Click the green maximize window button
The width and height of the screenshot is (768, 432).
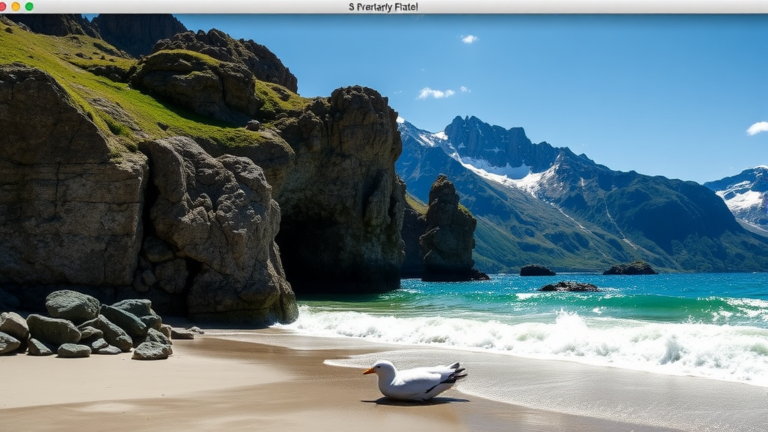point(29,6)
